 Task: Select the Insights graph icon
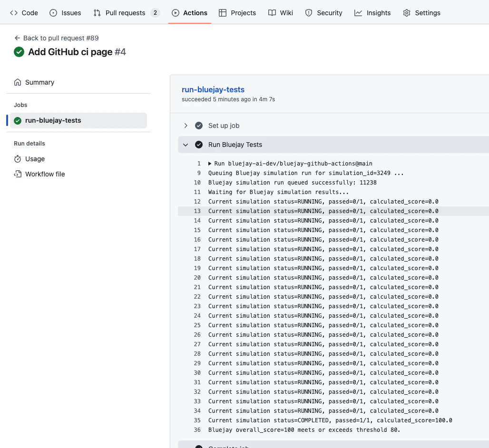(x=358, y=13)
